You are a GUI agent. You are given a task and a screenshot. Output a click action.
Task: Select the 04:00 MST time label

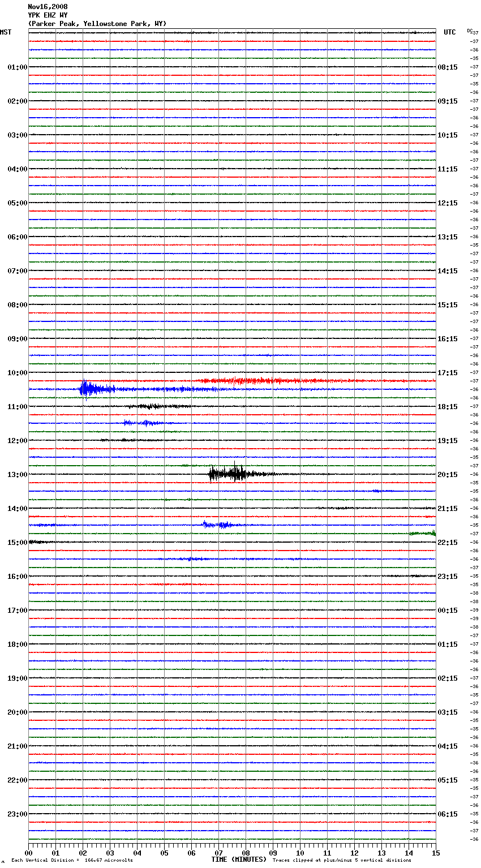[17, 169]
